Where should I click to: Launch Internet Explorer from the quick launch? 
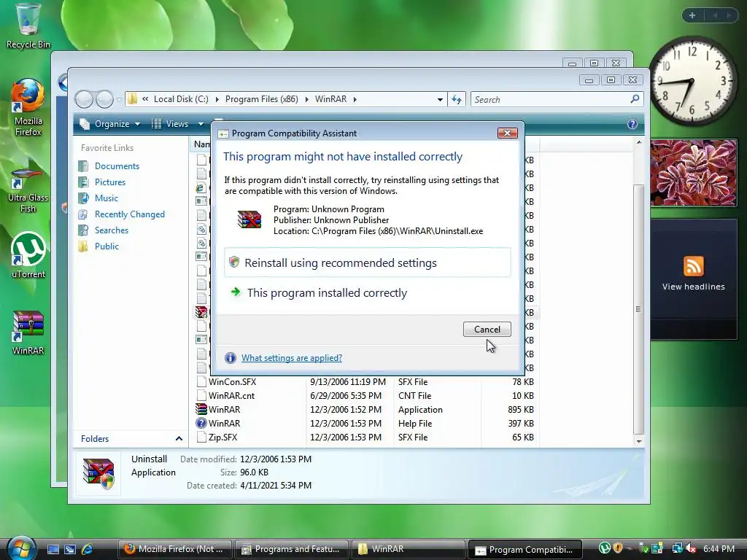coord(88,549)
